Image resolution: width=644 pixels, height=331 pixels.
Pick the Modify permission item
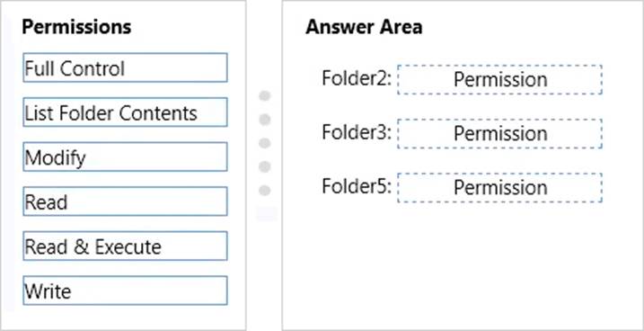click(x=125, y=157)
